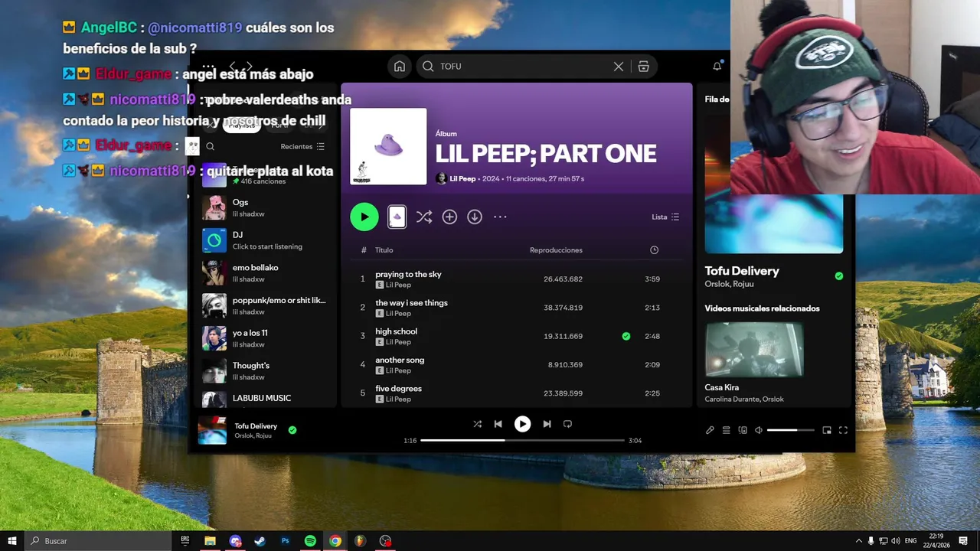Adjust the volume slider
The width and height of the screenshot is (980, 551).
pos(791,430)
